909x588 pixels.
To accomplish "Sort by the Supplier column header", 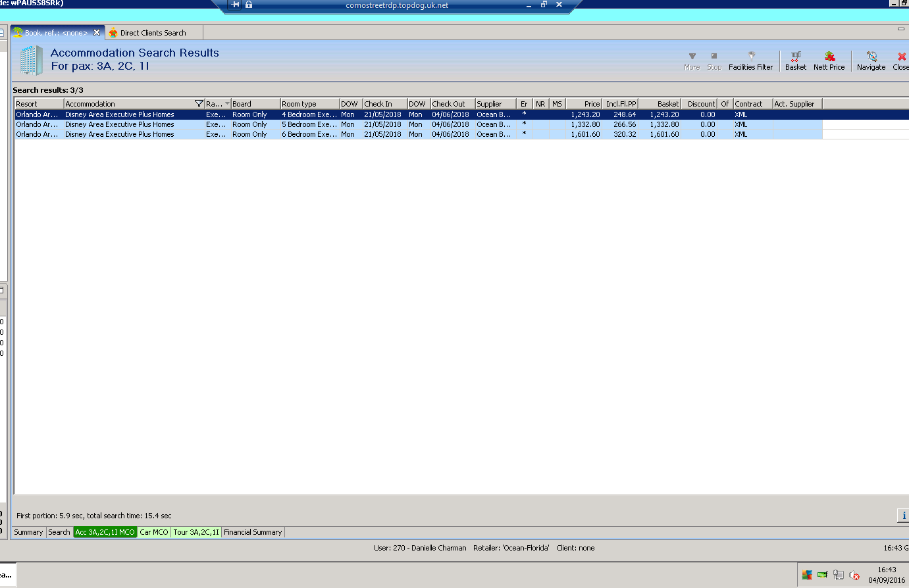I will pos(496,104).
